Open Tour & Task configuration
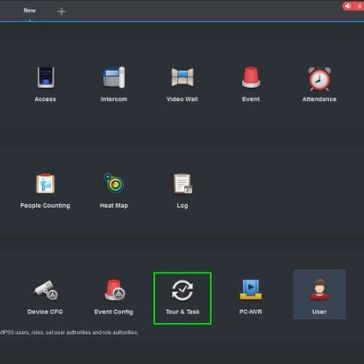364x364 pixels. 182,298
